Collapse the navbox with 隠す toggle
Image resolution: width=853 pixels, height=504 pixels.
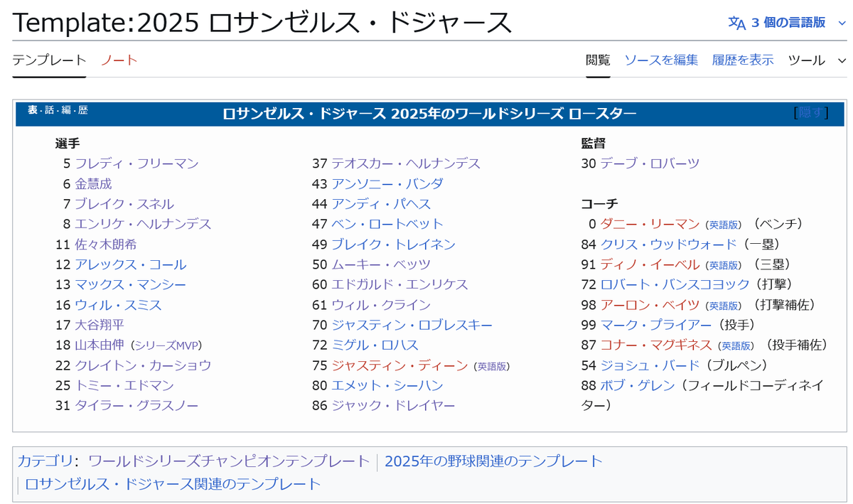tap(811, 112)
